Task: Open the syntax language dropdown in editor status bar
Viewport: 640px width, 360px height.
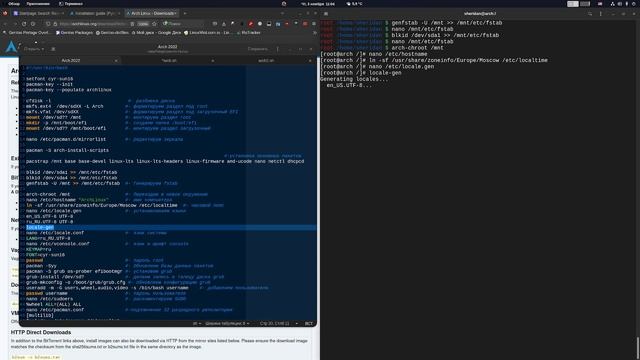Action: [197, 324]
